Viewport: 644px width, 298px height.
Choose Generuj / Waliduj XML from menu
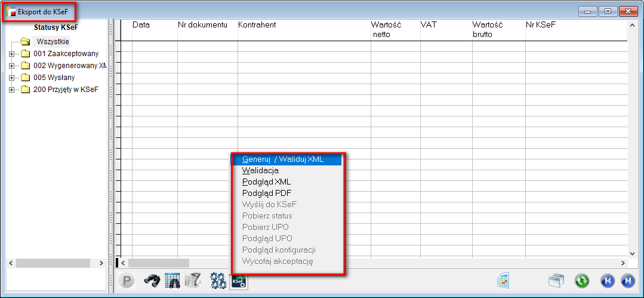click(x=283, y=159)
